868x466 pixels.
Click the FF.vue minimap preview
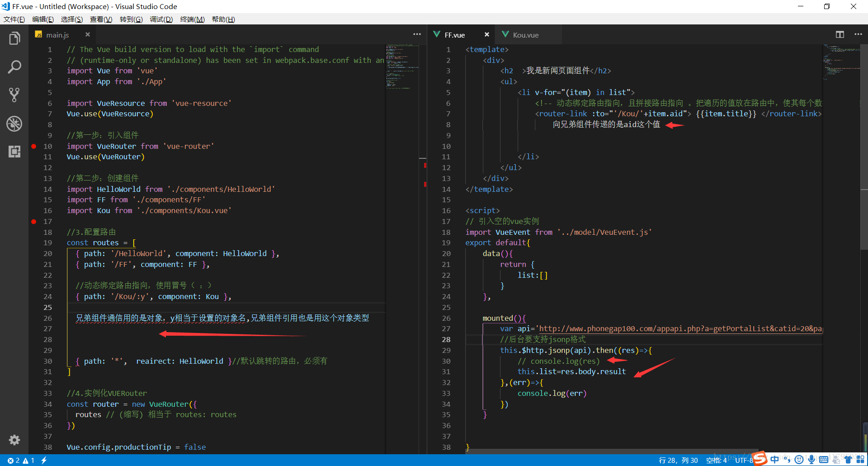(841, 62)
